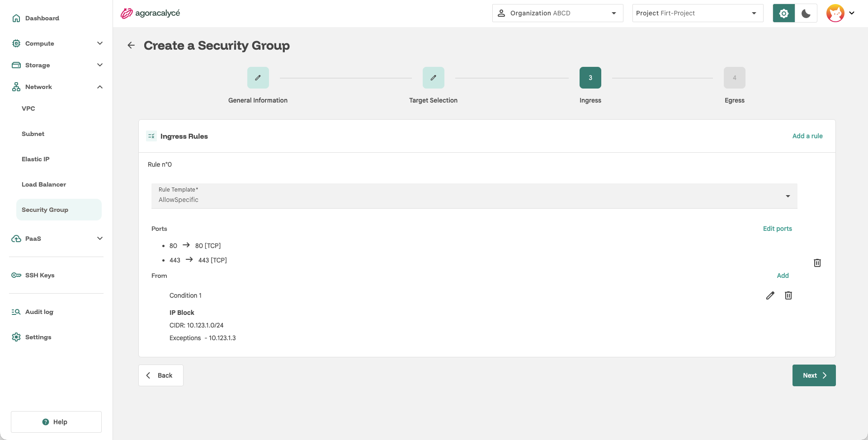Click the user menu chevron arrow

tap(852, 13)
